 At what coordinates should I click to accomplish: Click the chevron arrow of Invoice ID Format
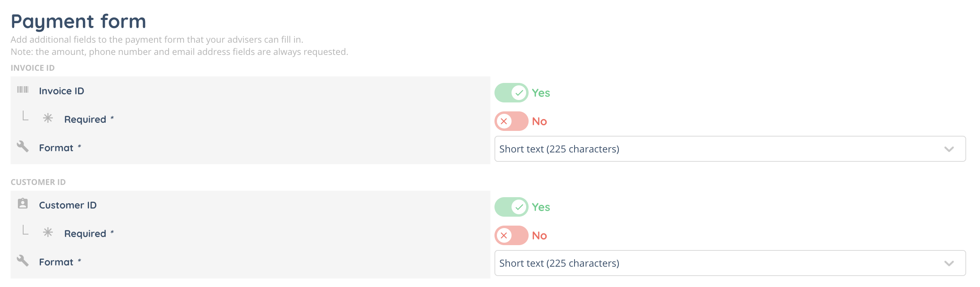click(x=949, y=149)
